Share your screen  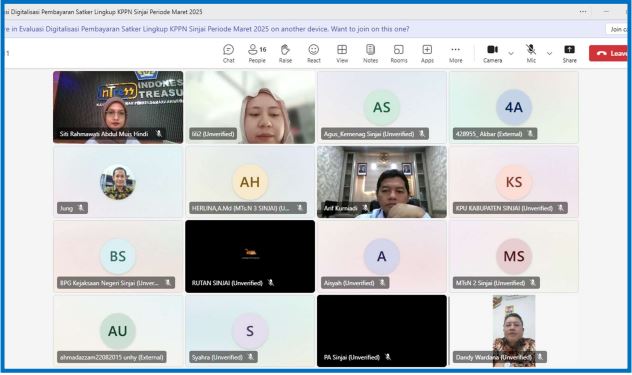[570, 54]
